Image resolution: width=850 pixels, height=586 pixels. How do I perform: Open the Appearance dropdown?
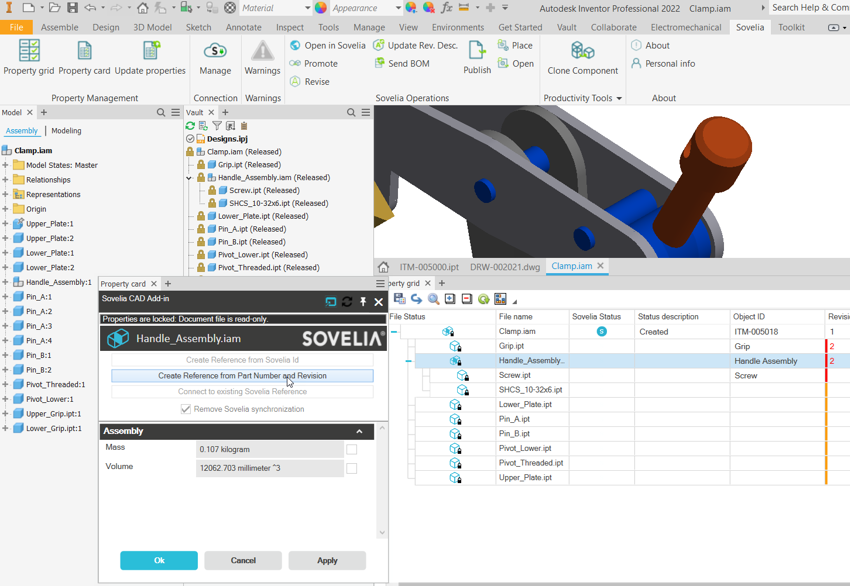tap(398, 8)
